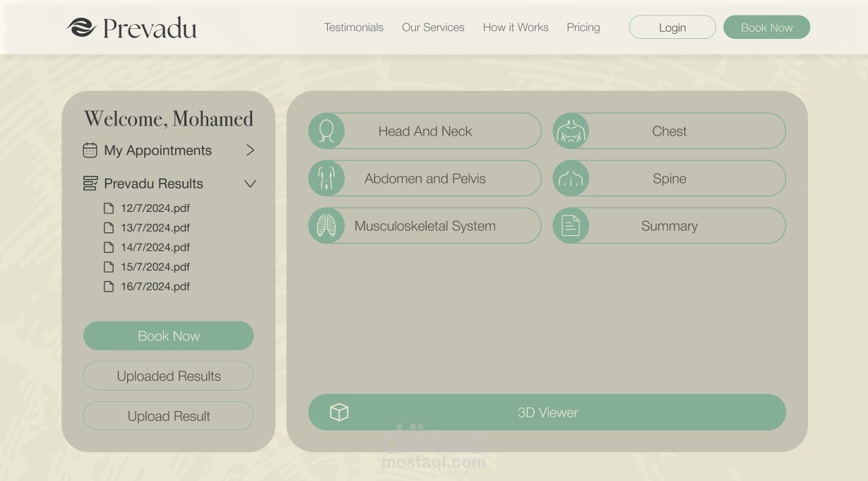Open the Testimonials nav item

354,28
